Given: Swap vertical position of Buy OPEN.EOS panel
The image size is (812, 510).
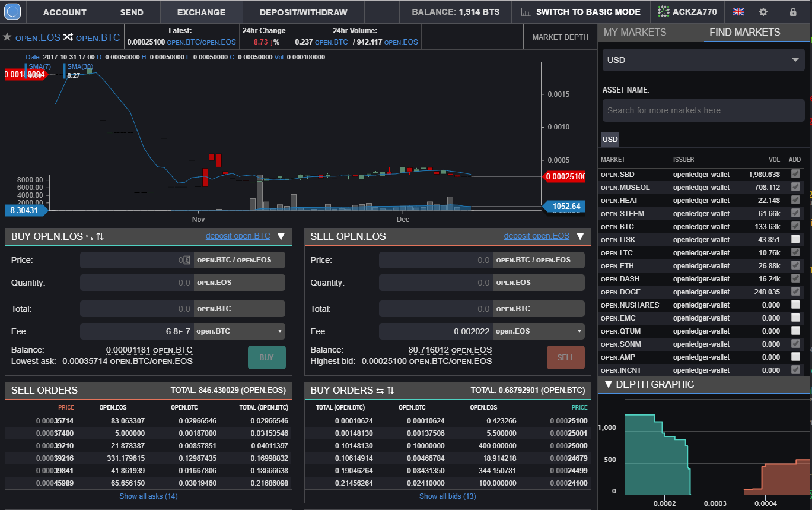Looking at the screenshot, I should pos(100,236).
